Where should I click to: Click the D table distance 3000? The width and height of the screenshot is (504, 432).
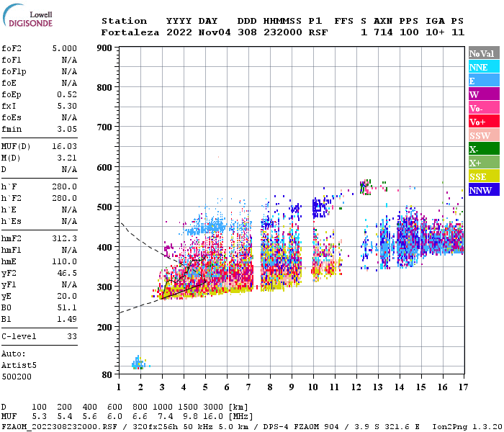(213, 408)
